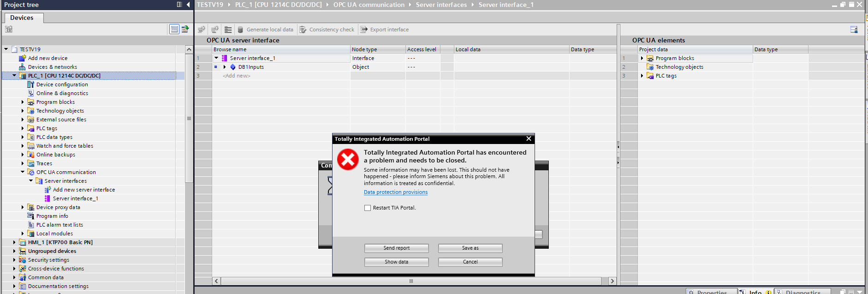The height and width of the screenshot is (294, 868).
Task: Click the Security settings icon
Action: tap(23, 260)
